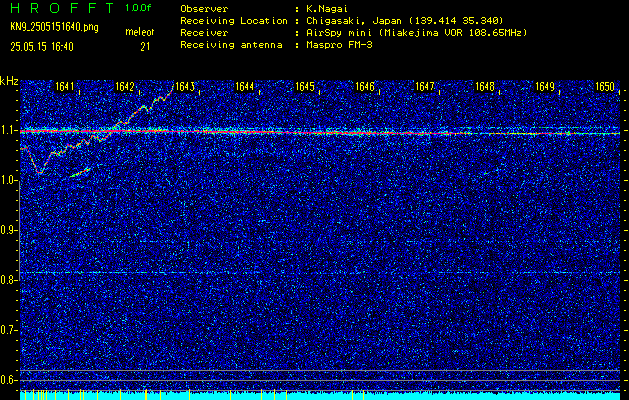Screen dimensions: 629x400
Task: Click the 1641 time marker
Action: (x=65, y=87)
